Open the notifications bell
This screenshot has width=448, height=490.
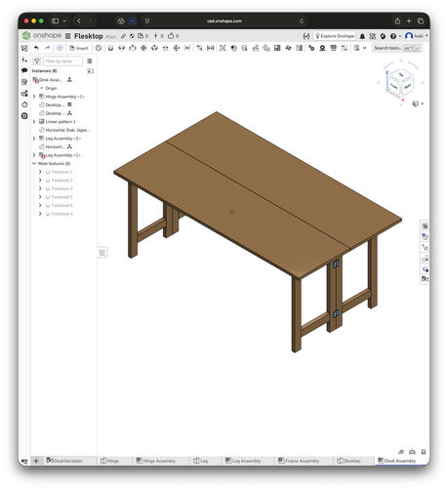coord(362,36)
